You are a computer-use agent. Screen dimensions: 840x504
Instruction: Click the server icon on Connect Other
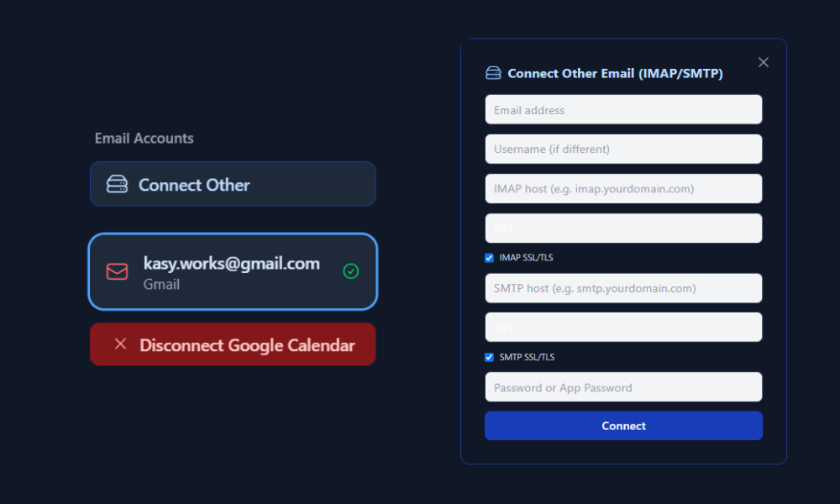coord(117,184)
